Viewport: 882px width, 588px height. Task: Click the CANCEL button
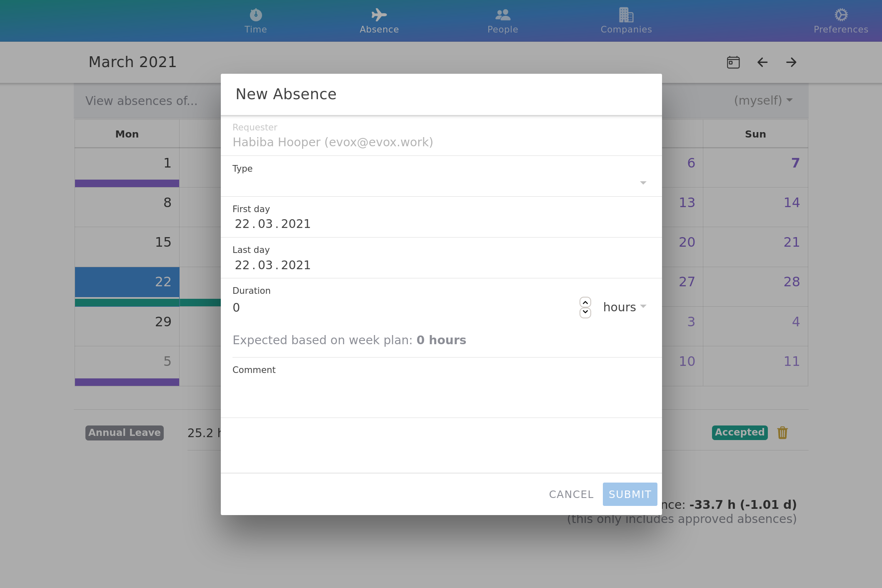click(x=570, y=494)
